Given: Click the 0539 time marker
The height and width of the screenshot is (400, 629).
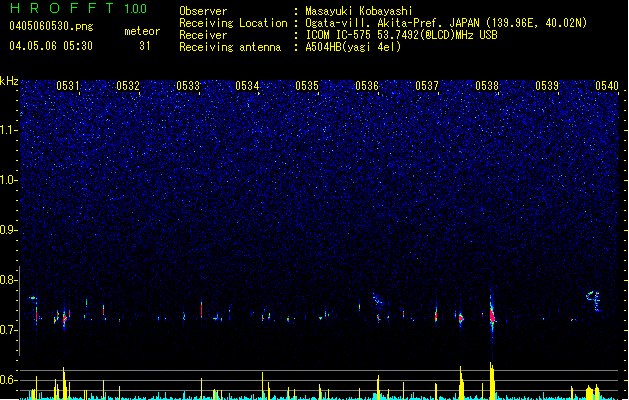Looking at the screenshot, I should click(x=547, y=86).
